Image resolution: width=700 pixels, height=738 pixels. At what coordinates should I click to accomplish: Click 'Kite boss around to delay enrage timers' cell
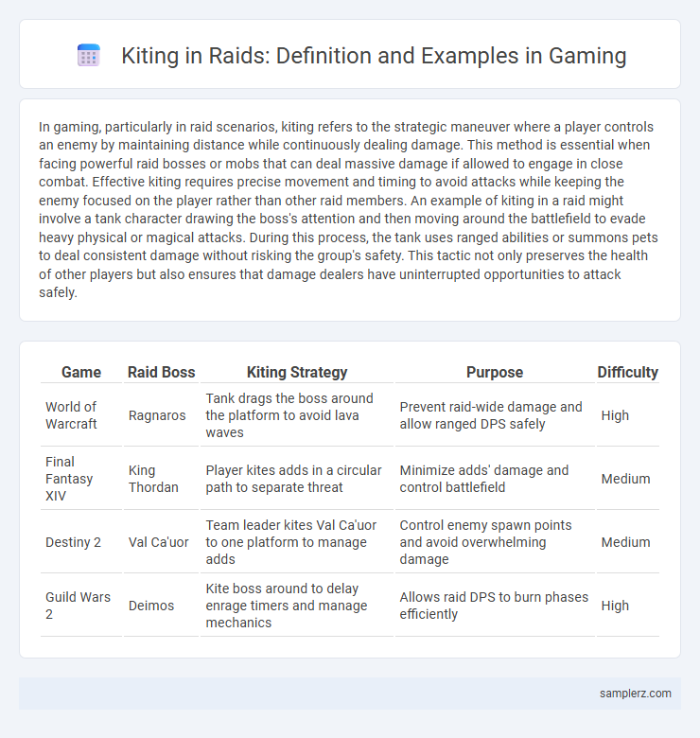(x=297, y=606)
